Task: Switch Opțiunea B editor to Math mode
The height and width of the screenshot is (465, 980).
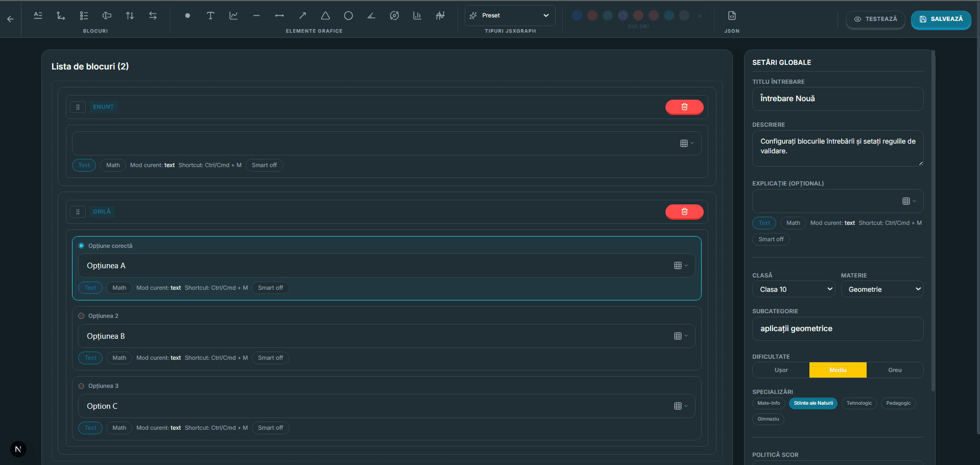Action: pyautogui.click(x=119, y=358)
